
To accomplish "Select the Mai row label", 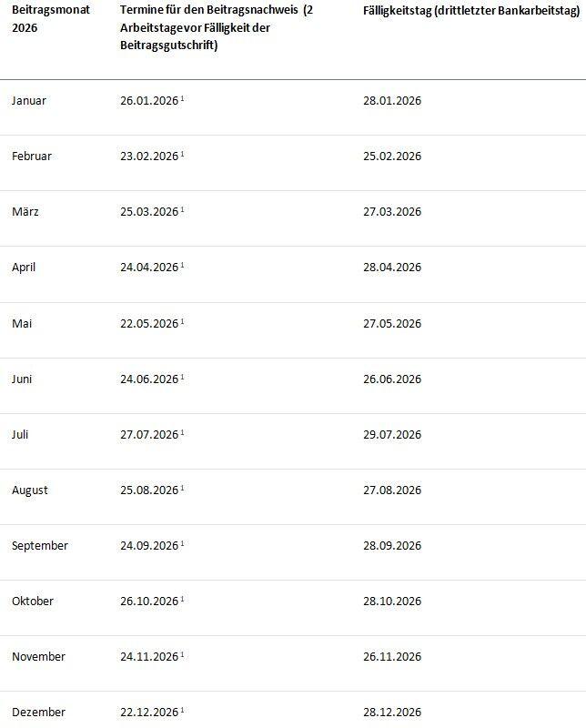I will 22,323.
